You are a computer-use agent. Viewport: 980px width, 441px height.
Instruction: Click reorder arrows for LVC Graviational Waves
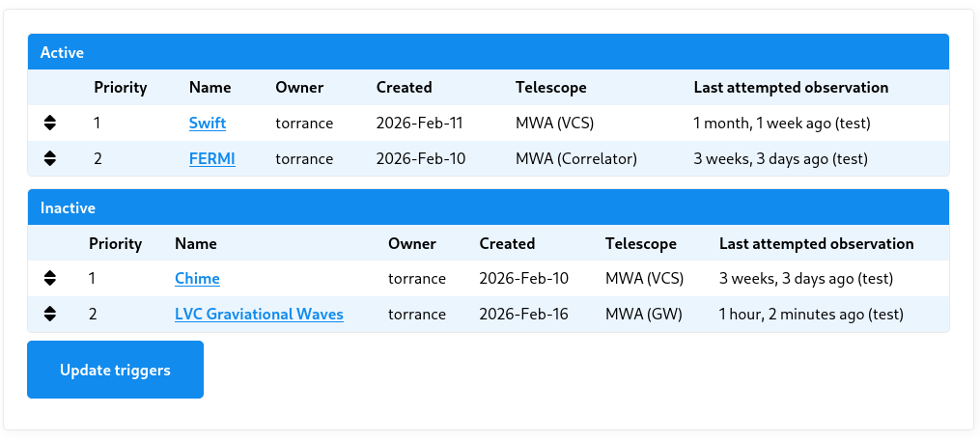pos(50,314)
